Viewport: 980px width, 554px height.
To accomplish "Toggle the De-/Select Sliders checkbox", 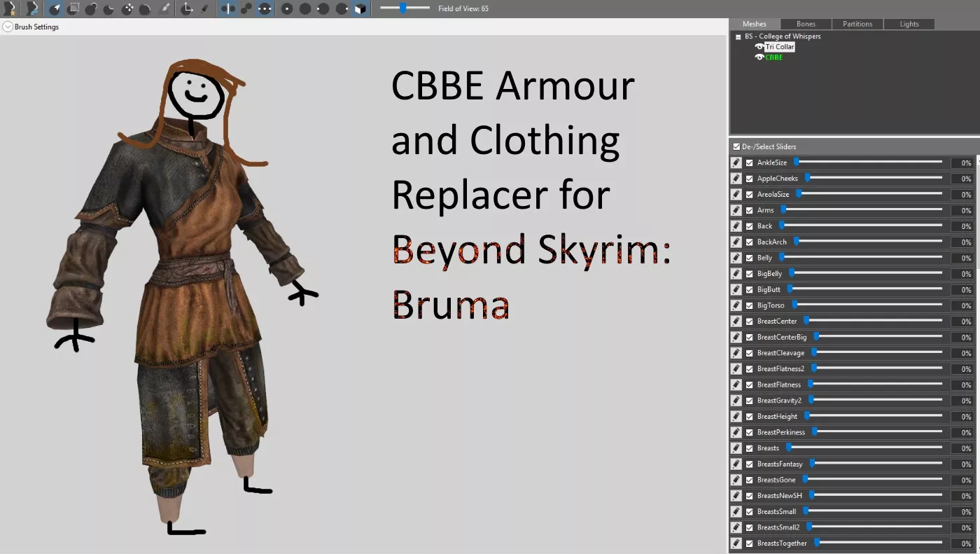I will click(736, 146).
